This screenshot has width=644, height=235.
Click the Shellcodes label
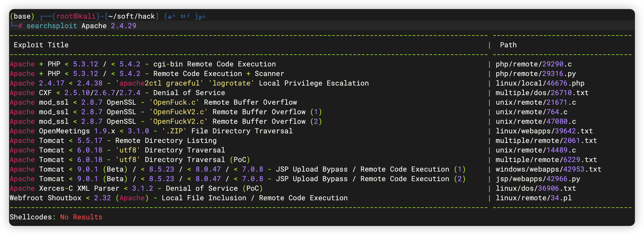click(x=33, y=217)
